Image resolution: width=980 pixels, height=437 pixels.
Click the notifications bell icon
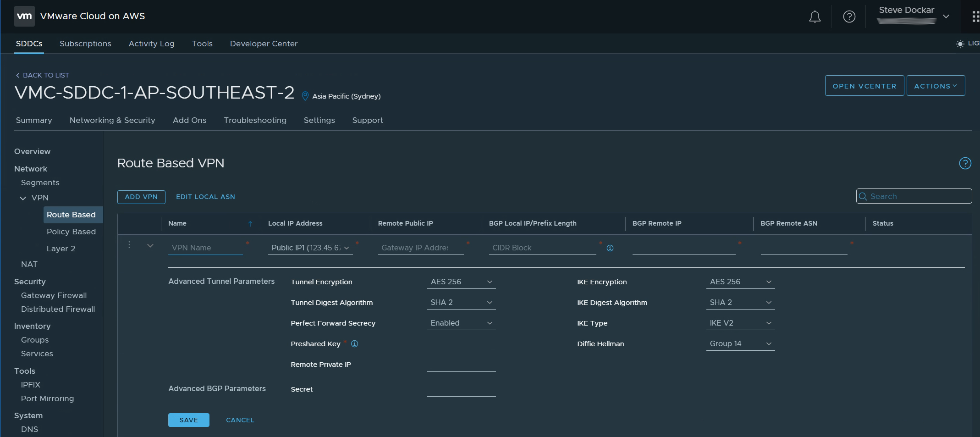point(815,17)
